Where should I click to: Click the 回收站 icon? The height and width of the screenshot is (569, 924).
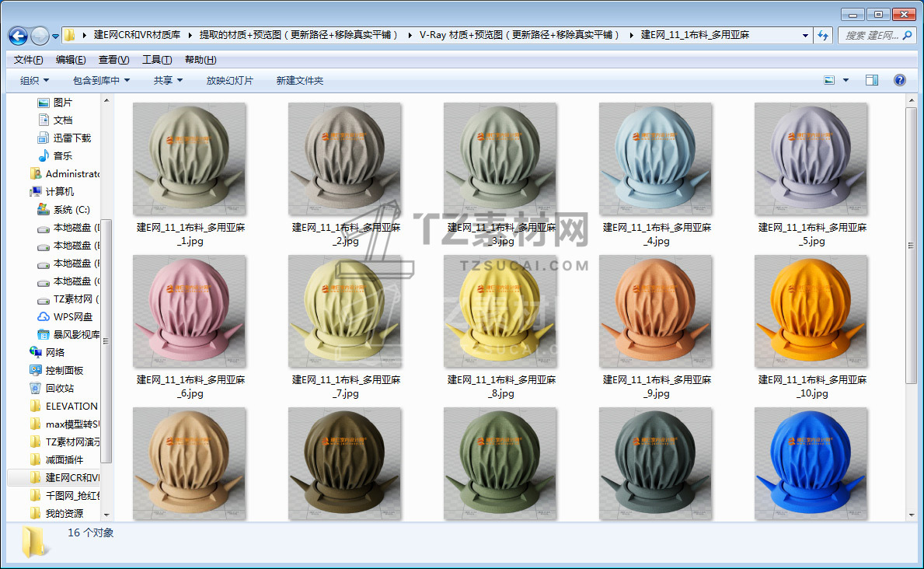[35, 388]
